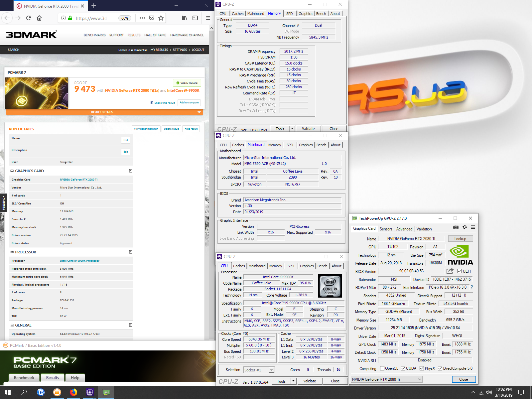Open a new Firefox tab
Viewport: 532px width, 399px height.
[x=94, y=6]
